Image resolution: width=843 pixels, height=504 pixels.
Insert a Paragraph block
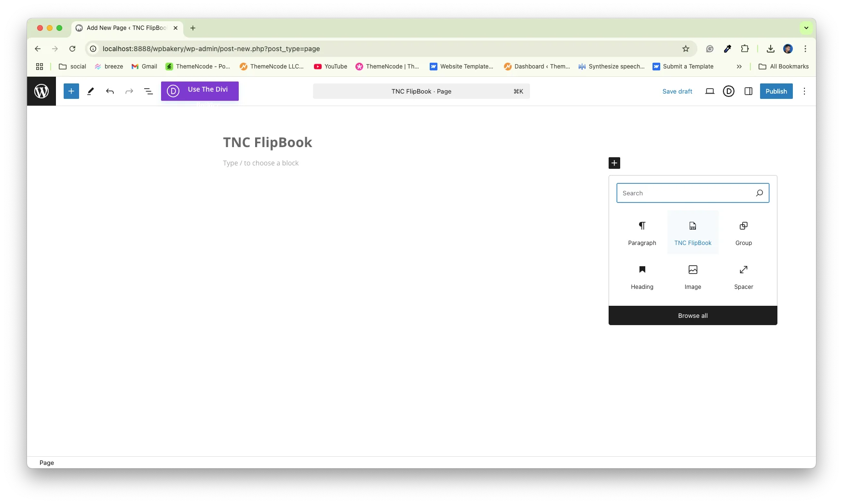[642, 233]
